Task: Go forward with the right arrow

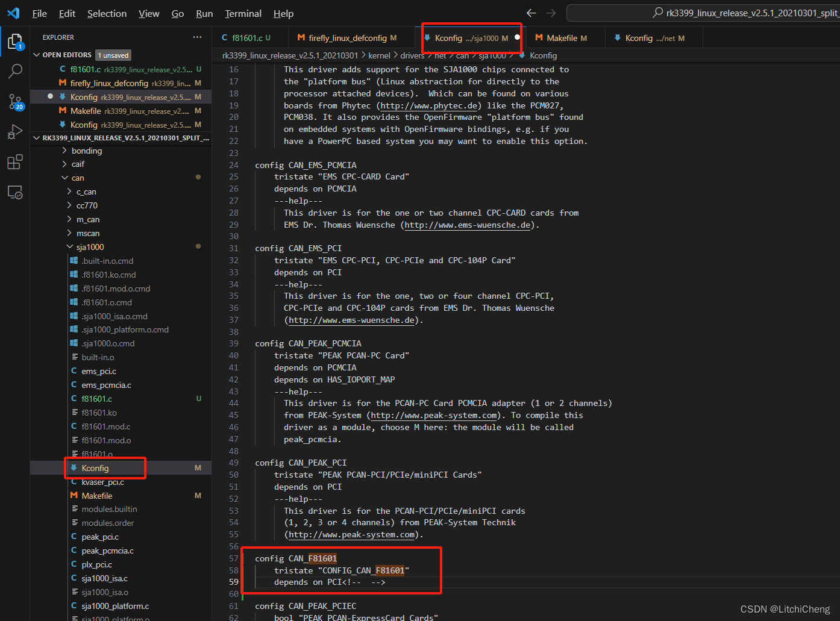Action: 551,13
